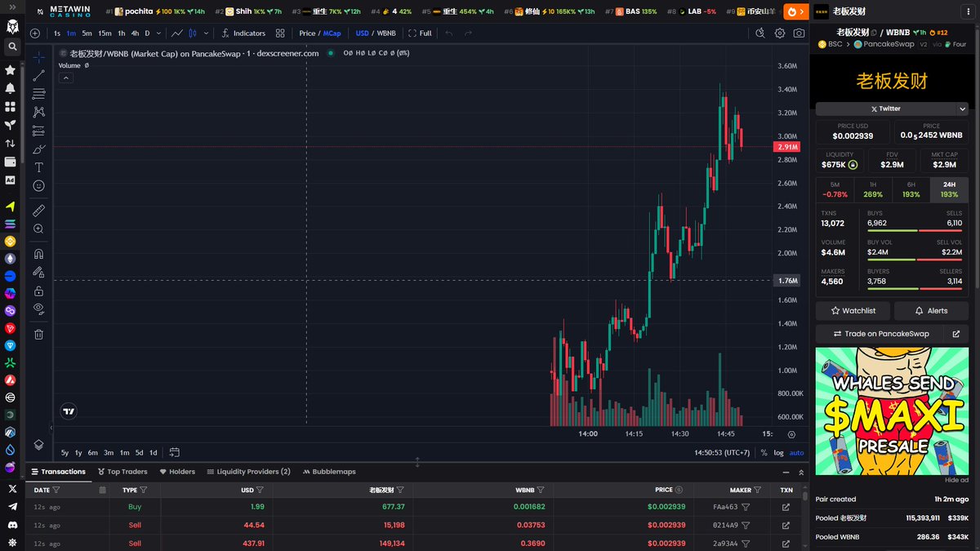Pick the ruler measure tool
The height and width of the screenshot is (551, 980).
(x=38, y=211)
